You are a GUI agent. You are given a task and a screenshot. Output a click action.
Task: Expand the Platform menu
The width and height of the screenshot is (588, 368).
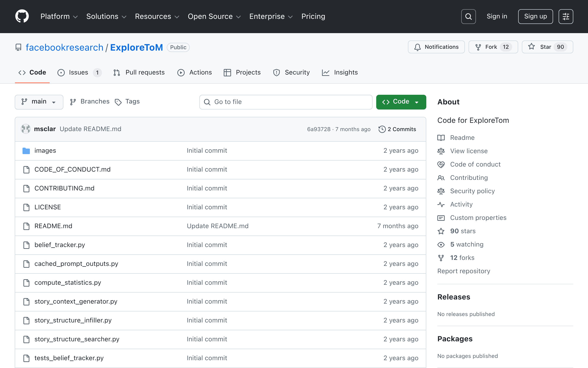click(59, 16)
